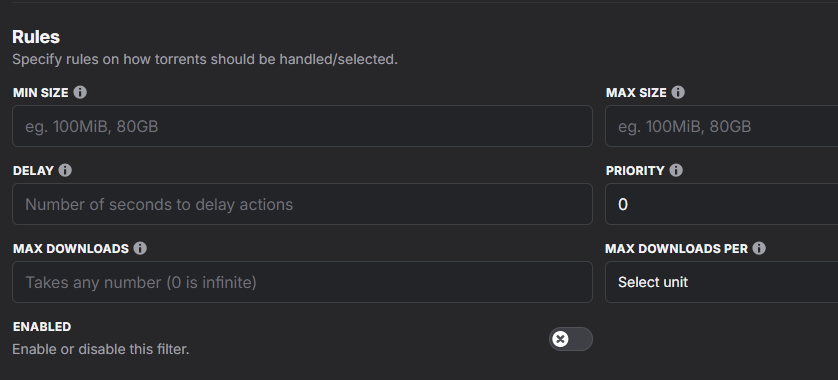Focus the Min Size input field
Viewport: 838px width, 380px height.
302,126
